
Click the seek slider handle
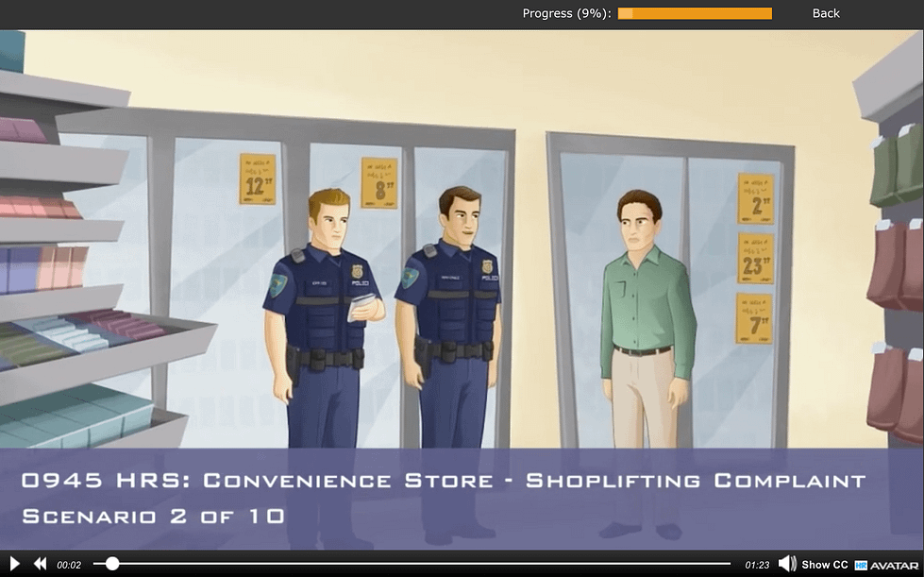pos(112,564)
